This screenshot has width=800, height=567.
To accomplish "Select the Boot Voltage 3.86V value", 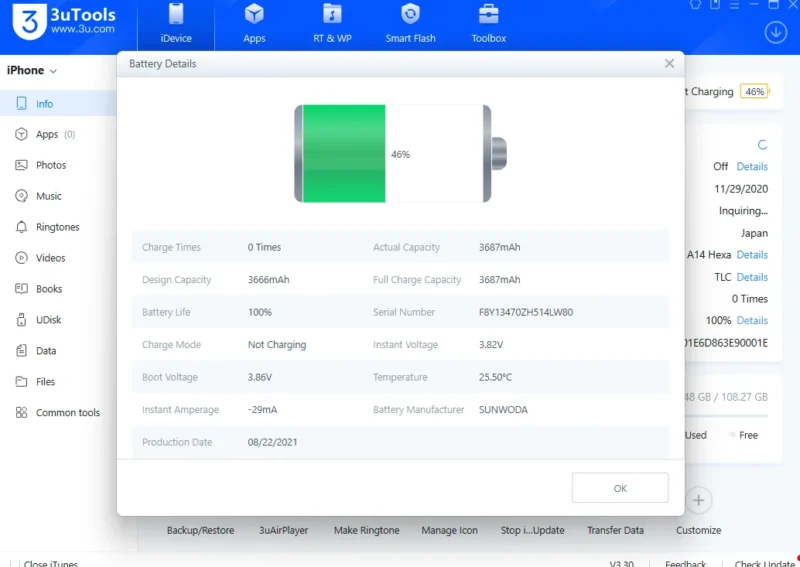I will [x=260, y=377].
